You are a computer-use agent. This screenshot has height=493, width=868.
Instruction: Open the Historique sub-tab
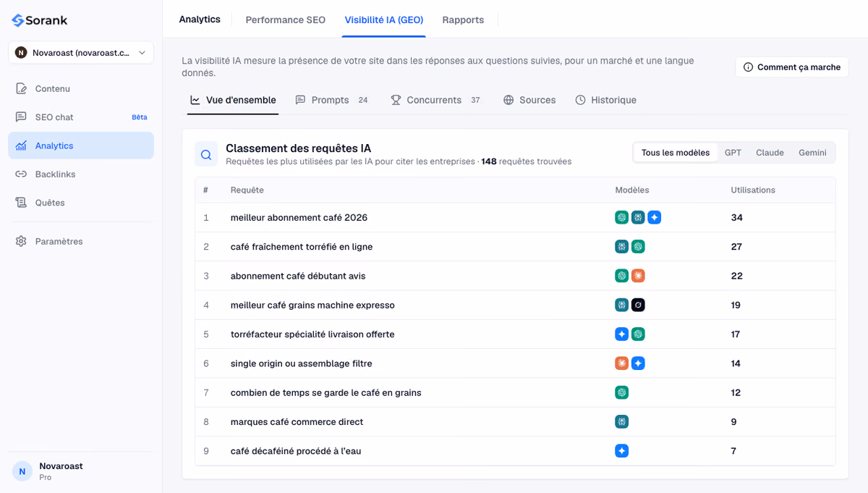605,100
